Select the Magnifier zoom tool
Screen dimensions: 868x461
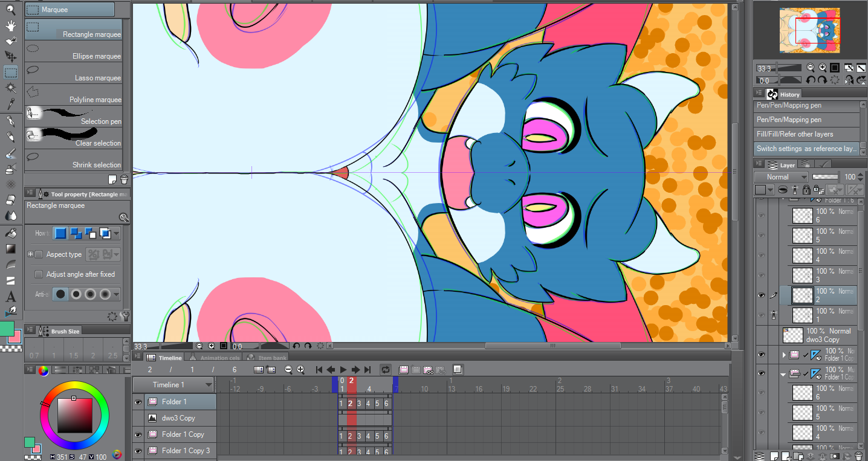(x=10, y=9)
